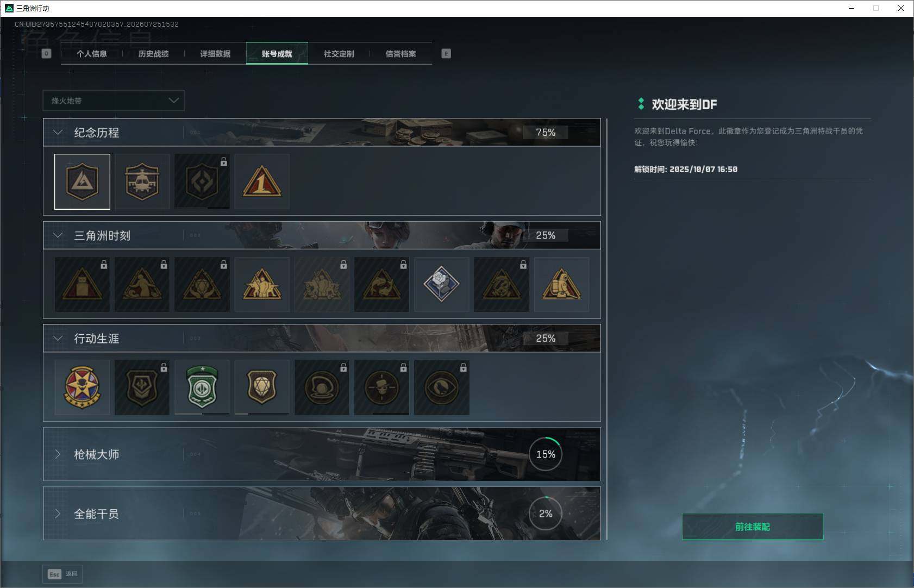Click the Delta Force app icon in title bar
The width and height of the screenshot is (914, 588).
click(x=8, y=8)
